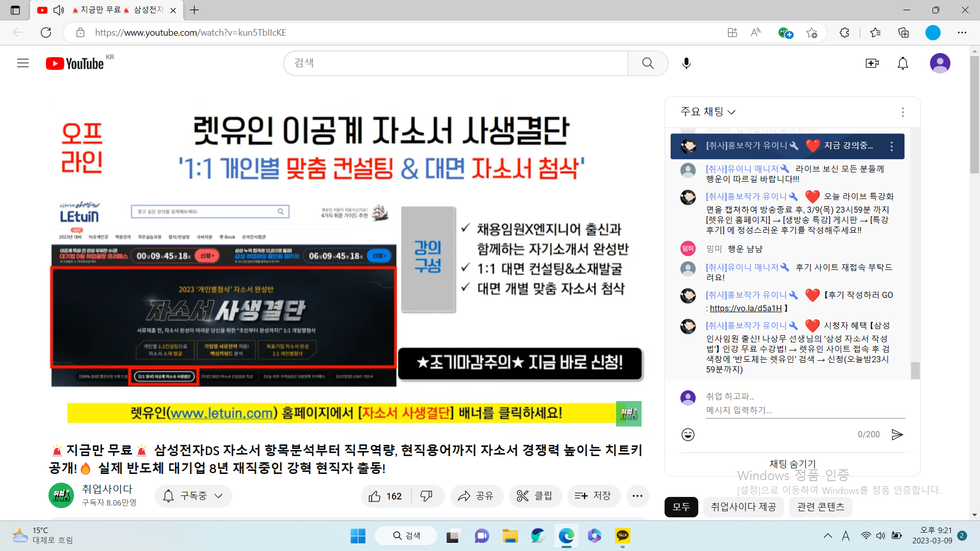Screen dimensions: 980x551
Task: Open the hamburger guide menu
Action: [23, 63]
